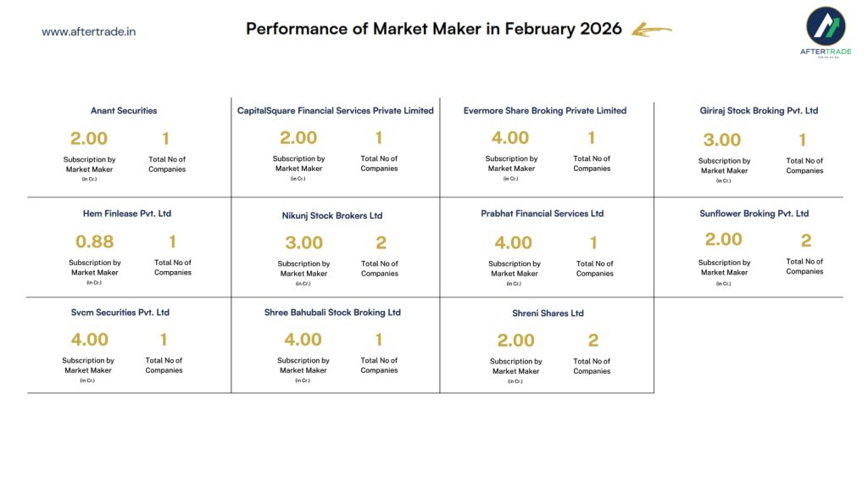Click the Giriraj Stock Broking Pvt. Ltd heading
The height and width of the screenshot is (488, 868).
[x=759, y=111]
